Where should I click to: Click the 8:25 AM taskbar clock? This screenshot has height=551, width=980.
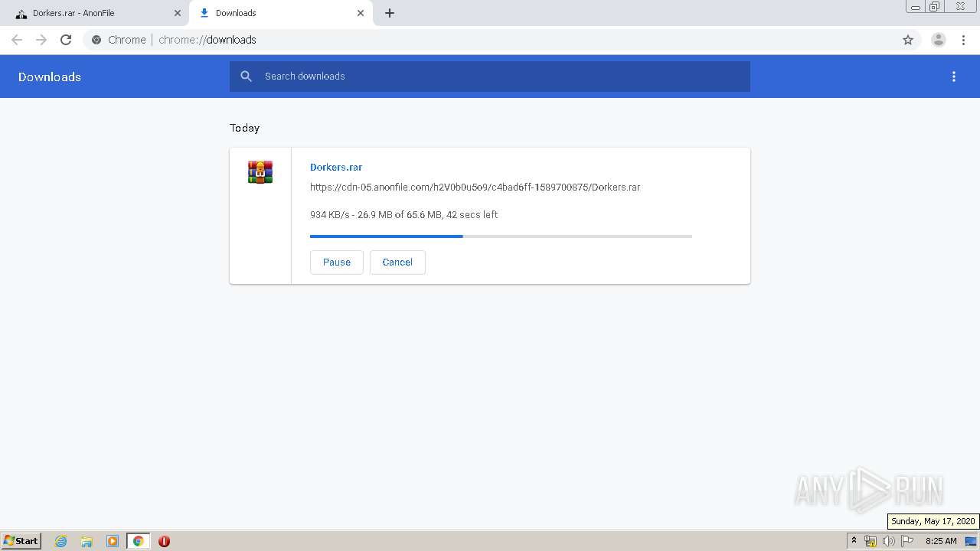coord(941,541)
